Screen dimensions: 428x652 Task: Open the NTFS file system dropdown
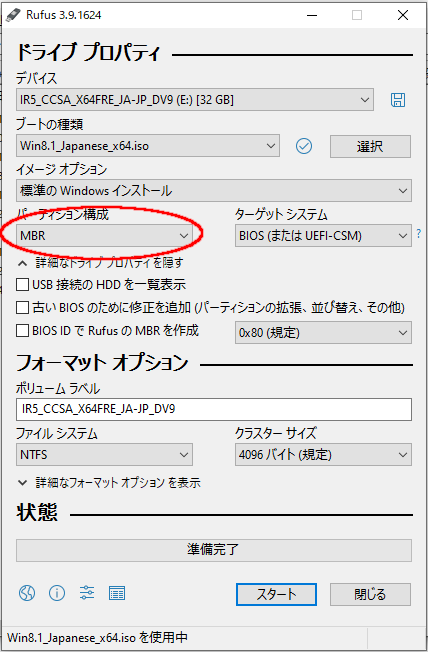coord(104,454)
